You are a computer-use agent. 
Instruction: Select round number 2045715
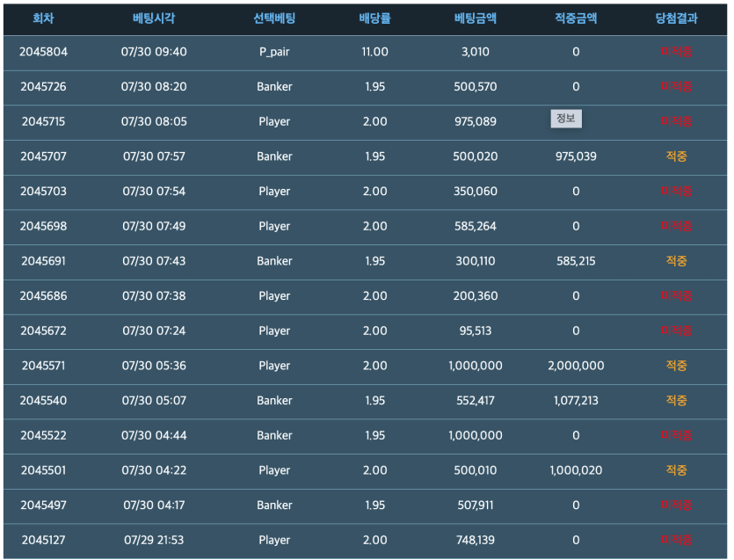(x=43, y=121)
